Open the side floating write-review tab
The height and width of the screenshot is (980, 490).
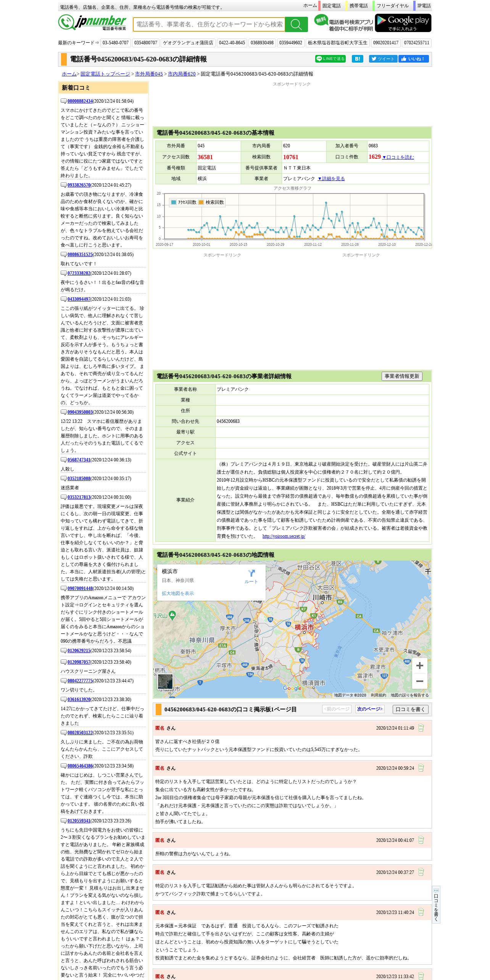point(436,904)
